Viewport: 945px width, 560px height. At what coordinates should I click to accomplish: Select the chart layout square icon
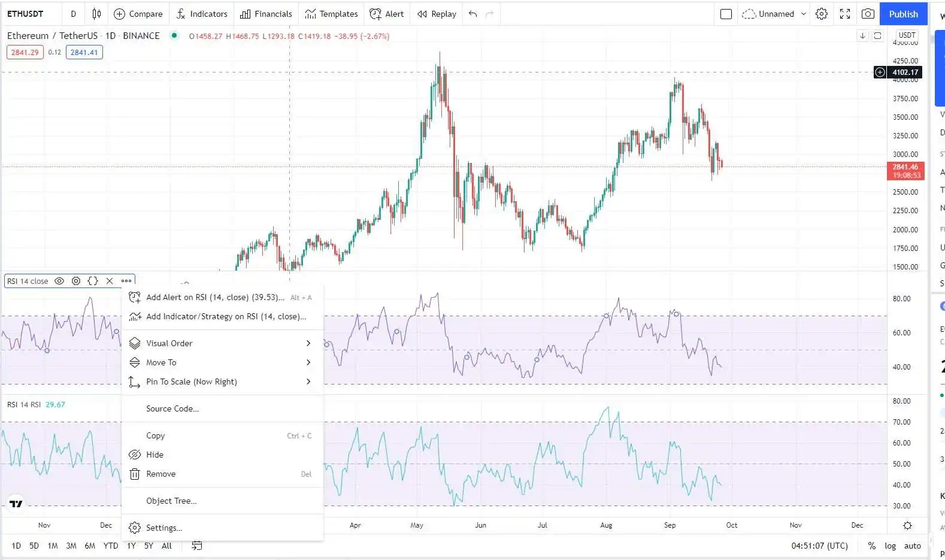tap(726, 14)
